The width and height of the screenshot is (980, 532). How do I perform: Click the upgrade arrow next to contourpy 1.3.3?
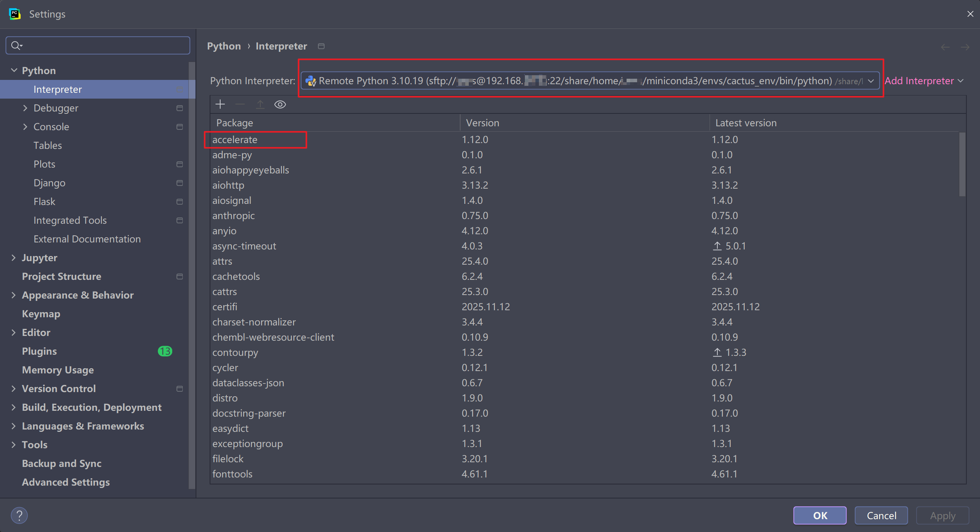(717, 352)
